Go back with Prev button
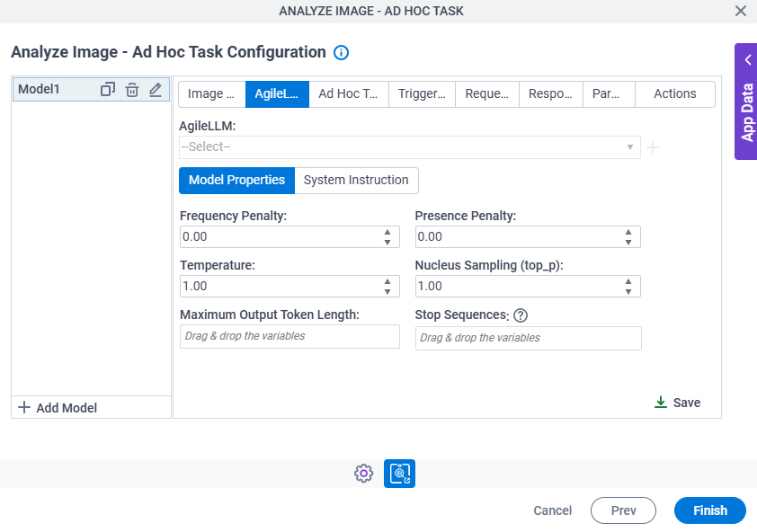 tap(623, 510)
